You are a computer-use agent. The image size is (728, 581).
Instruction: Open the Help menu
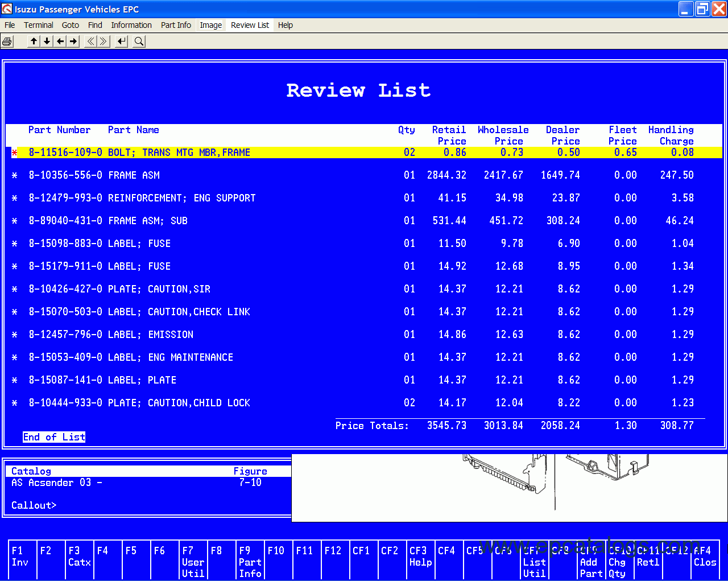(286, 25)
